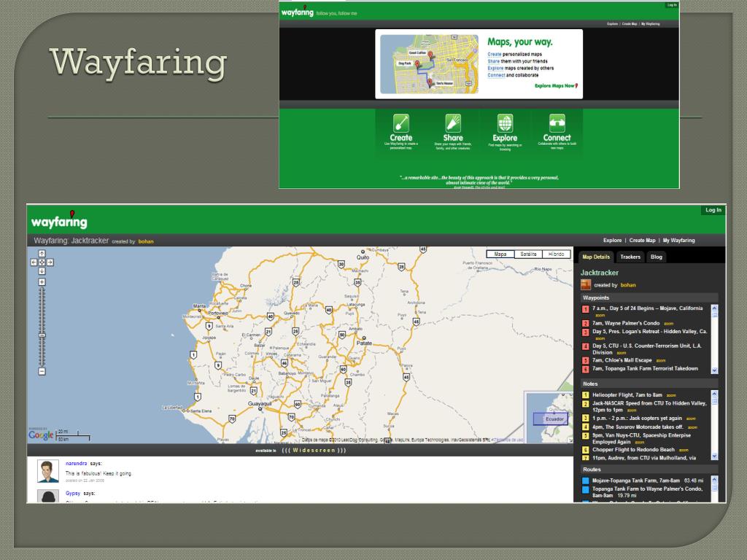Select waypoint 1 marker for Mojave, California

point(586,309)
